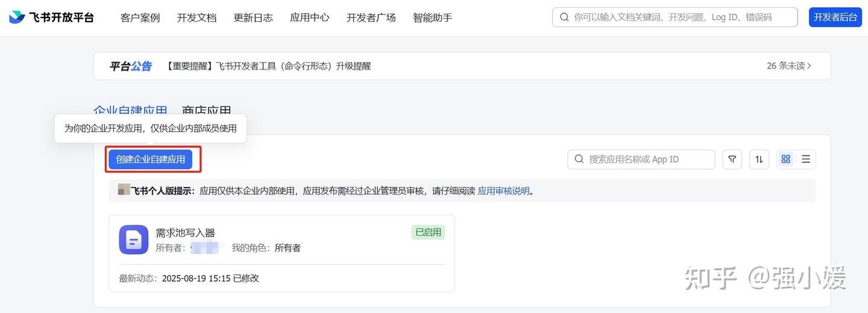
Task: Switch to grid view
Action: click(x=786, y=159)
